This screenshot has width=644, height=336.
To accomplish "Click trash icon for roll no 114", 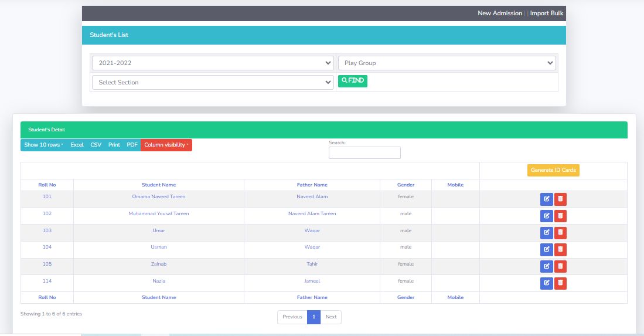I will (560, 284).
